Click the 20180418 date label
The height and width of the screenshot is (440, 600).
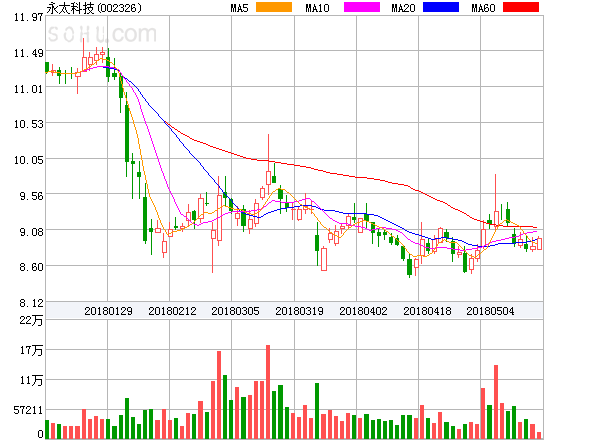[x=427, y=311]
